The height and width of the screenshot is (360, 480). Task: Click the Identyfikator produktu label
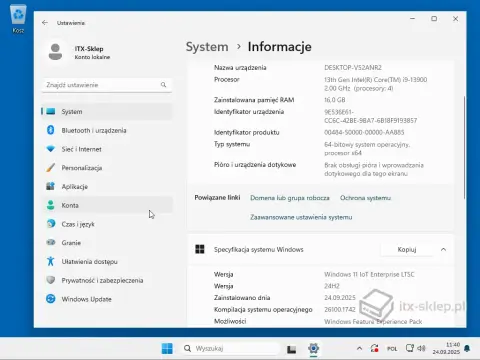[247, 132]
